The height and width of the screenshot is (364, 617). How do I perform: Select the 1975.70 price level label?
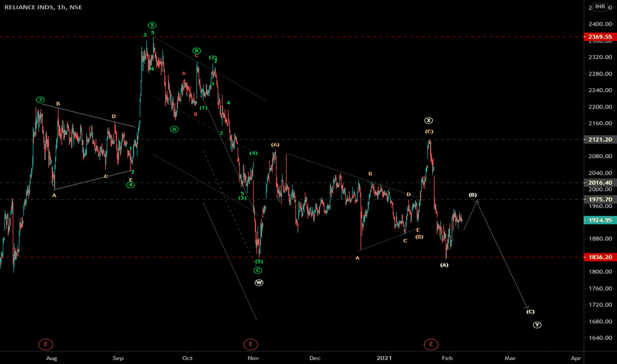600,199
